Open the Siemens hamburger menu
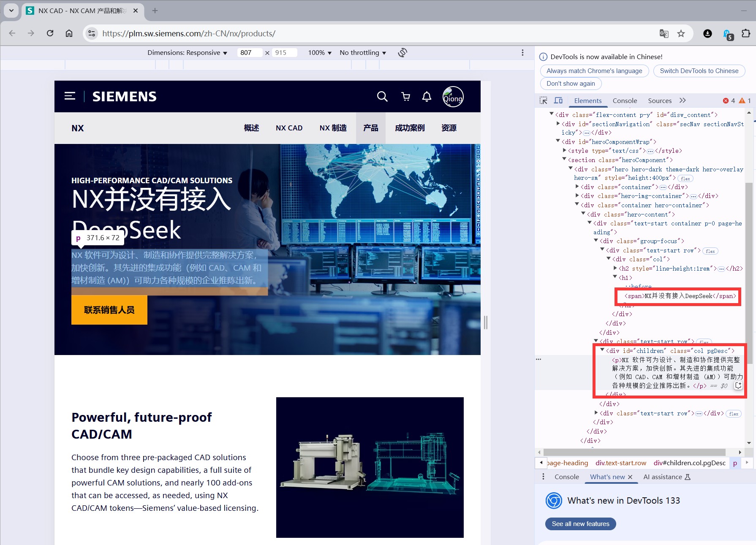The width and height of the screenshot is (756, 545). [x=70, y=96]
